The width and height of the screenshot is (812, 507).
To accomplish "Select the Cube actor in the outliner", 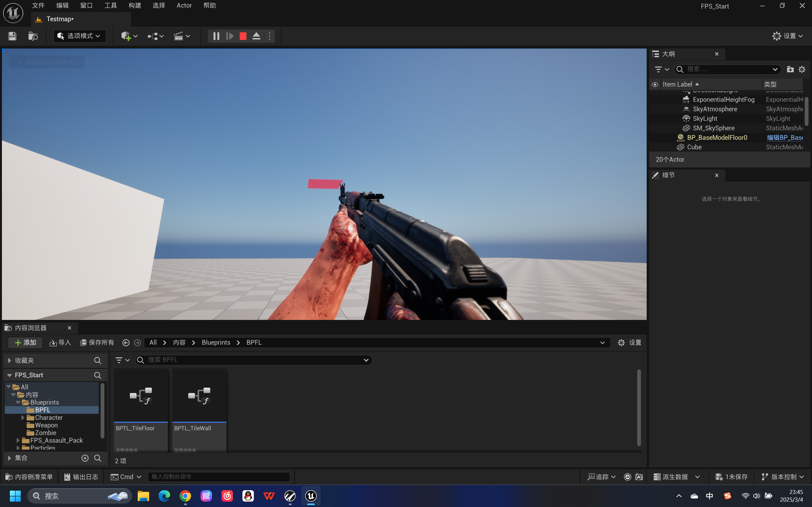I will point(694,147).
